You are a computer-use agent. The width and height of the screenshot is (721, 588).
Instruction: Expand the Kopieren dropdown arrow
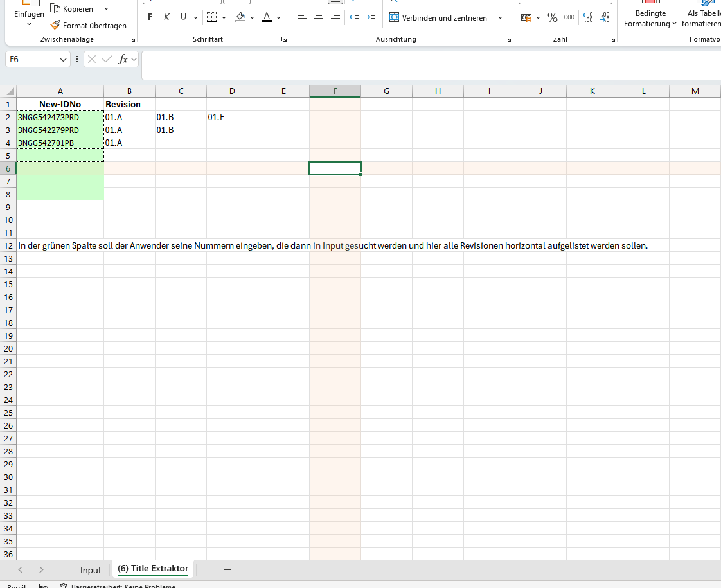(x=106, y=9)
